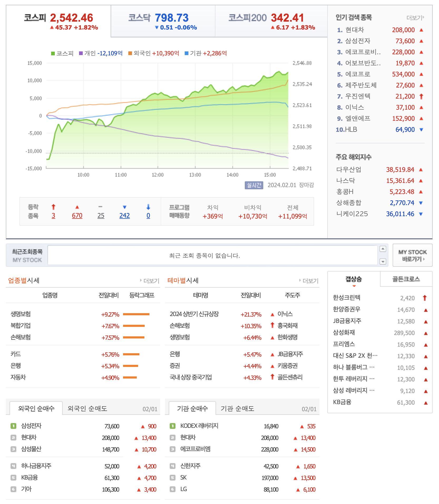This screenshot has width=439, height=504.
Task: Click the MY STOCK 바로가기 button
Action: 412,255
